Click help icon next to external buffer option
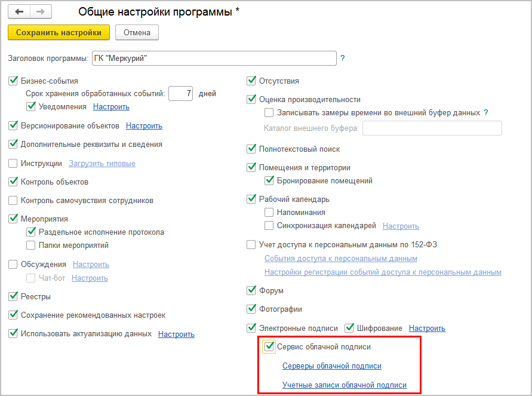Image resolution: width=532 pixels, height=396 pixels. 486,112
